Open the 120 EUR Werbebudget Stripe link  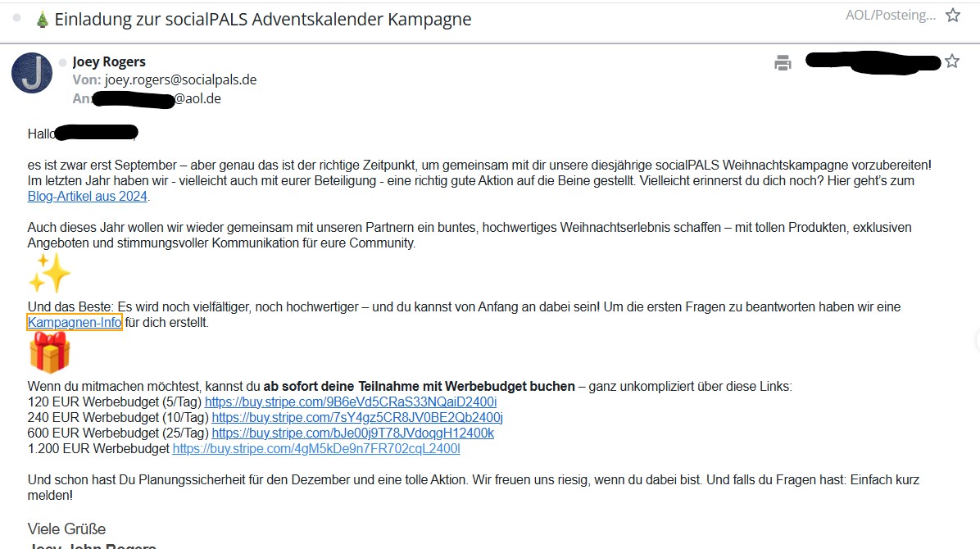(351, 402)
